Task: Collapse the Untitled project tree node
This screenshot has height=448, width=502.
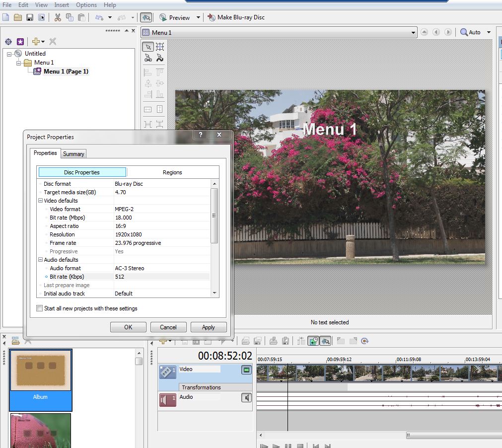Action: click(9, 54)
